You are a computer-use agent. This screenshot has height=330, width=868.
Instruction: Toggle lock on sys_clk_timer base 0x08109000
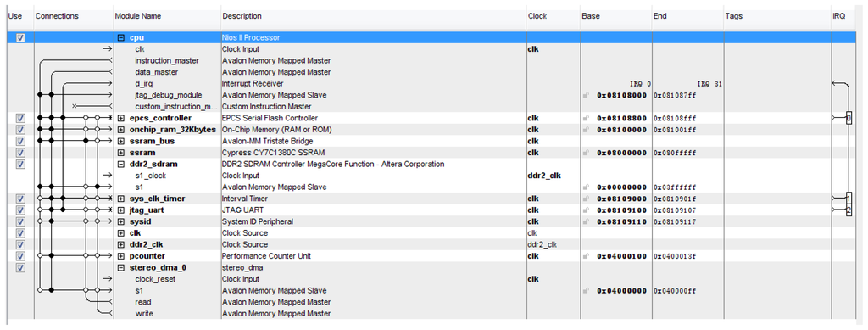(587, 199)
